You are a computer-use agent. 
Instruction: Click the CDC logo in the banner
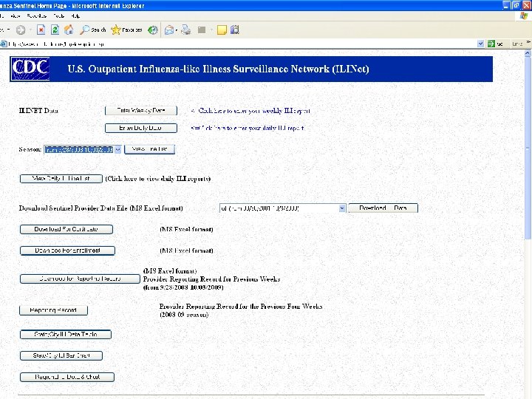30,69
